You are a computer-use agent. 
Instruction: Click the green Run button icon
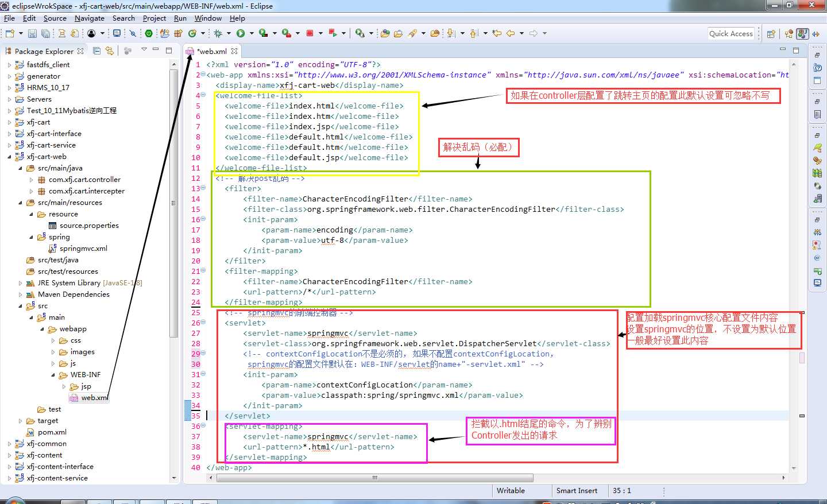pyautogui.click(x=241, y=33)
